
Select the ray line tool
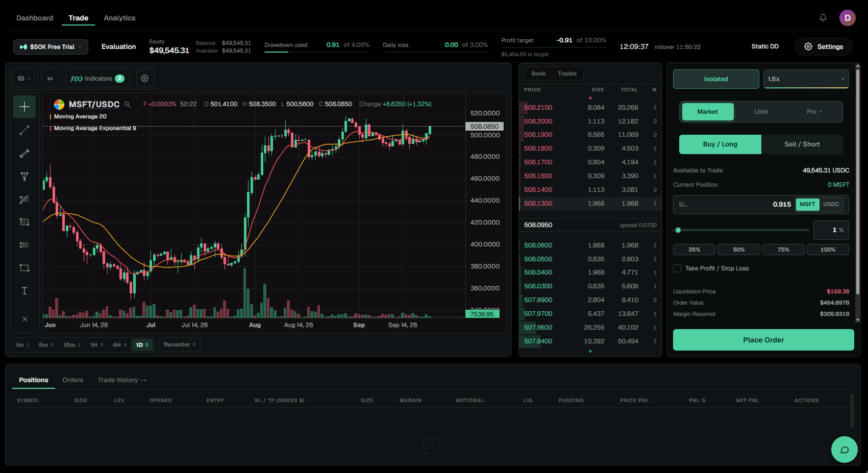[x=24, y=154]
